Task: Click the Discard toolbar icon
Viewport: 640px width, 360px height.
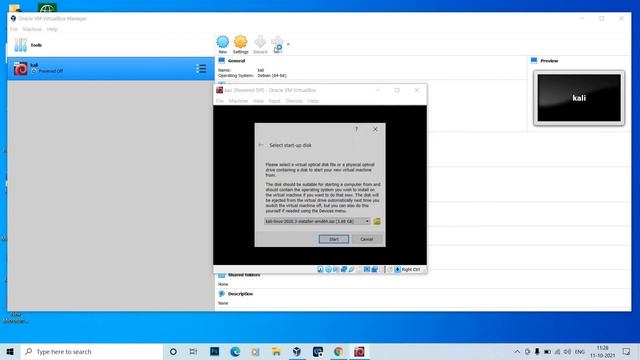Action: (260, 44)
